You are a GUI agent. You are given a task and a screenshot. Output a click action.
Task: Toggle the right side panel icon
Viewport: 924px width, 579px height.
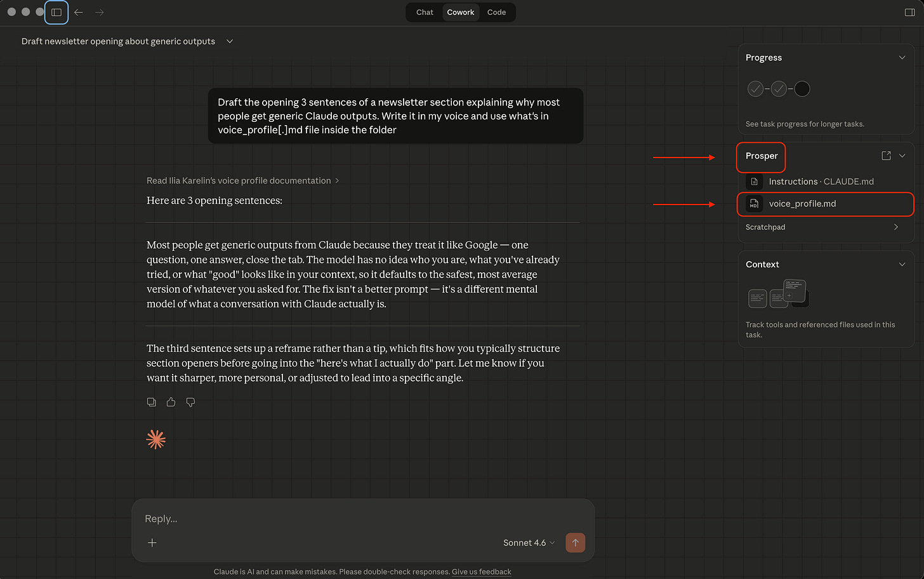coord(909,12)
